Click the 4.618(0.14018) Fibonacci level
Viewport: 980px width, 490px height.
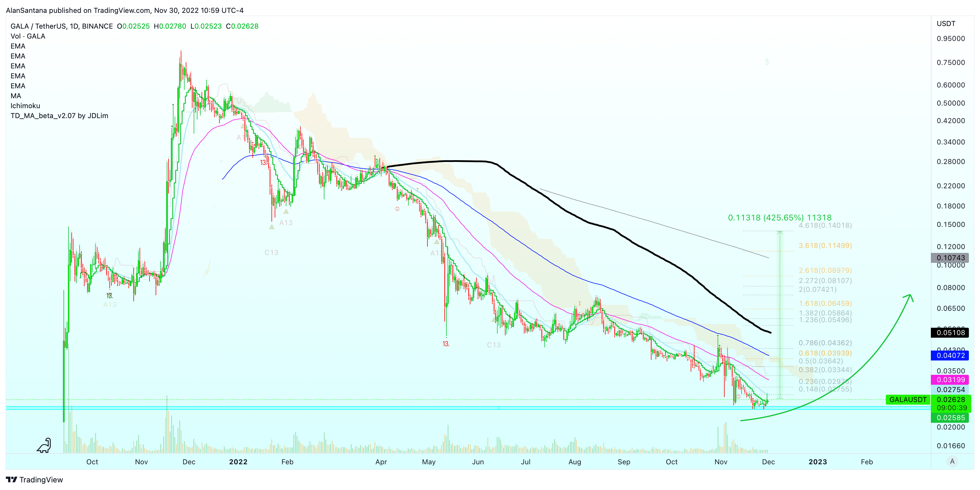pos(825,225)
